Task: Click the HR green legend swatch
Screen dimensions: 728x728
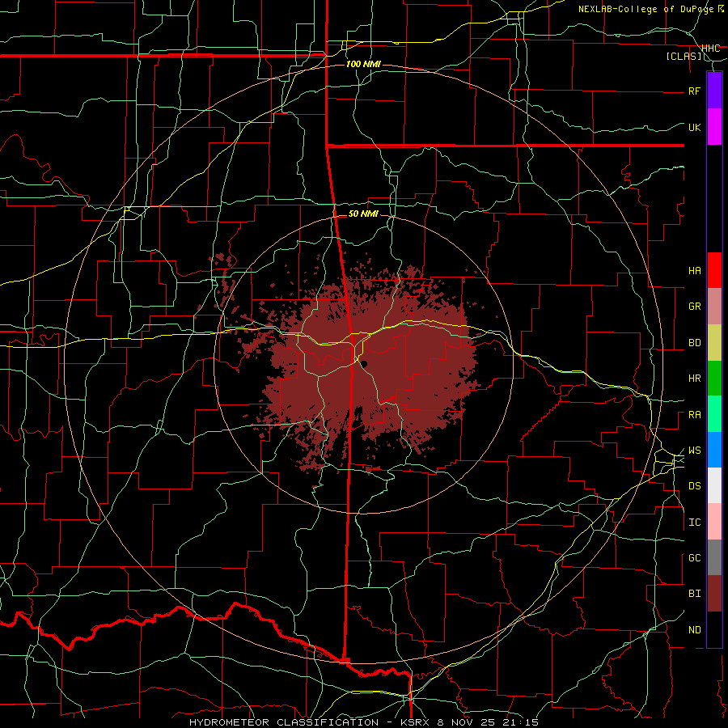Action: click(x=714, y=379)
